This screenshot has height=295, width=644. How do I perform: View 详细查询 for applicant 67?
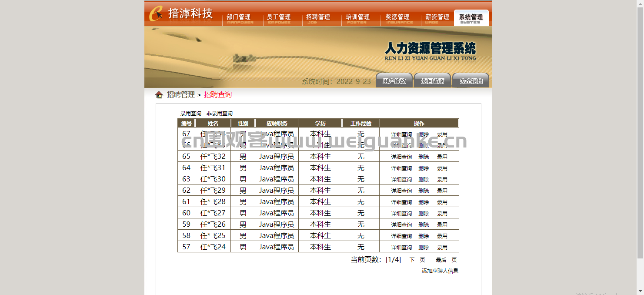[x=401, y=134]
